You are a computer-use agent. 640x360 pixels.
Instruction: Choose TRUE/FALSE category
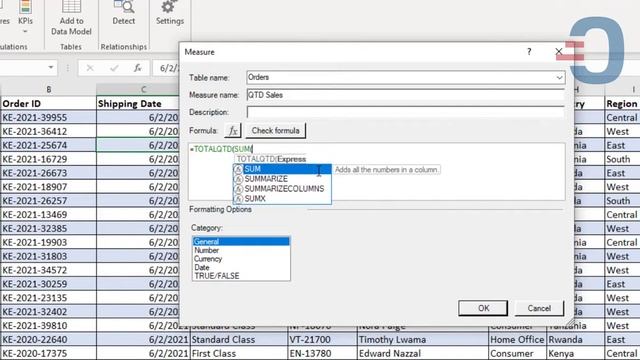pyautogui.click(x=241, y=276)
